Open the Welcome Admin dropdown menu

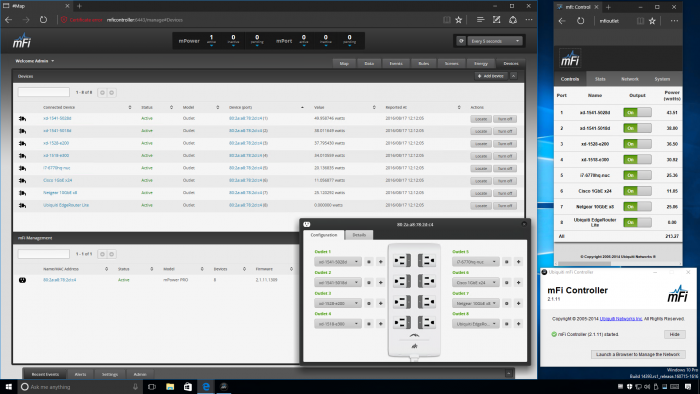coord(34,61)
